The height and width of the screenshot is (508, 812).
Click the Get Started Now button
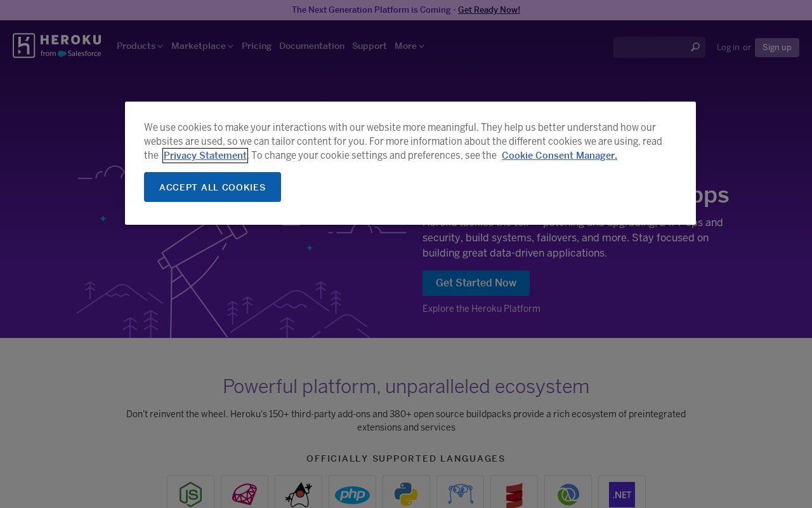[476, 283]
